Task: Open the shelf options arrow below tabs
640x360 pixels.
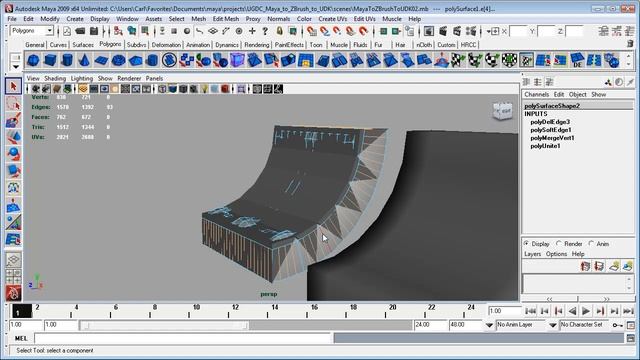Action: pos(16,67)
